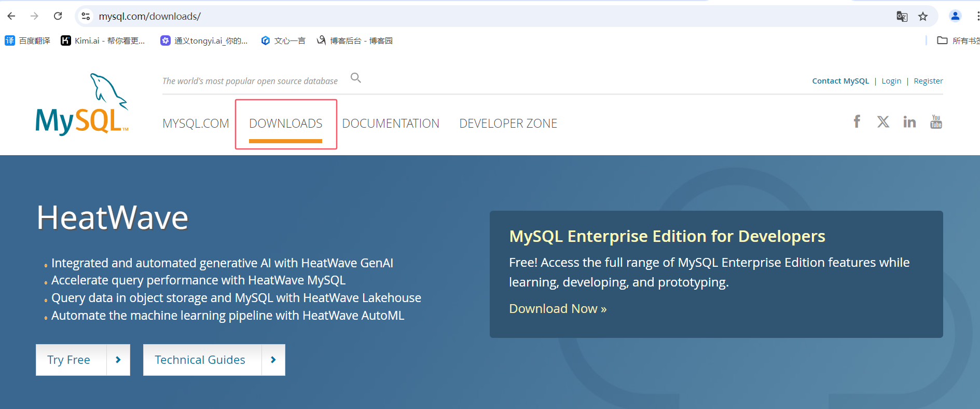The height and width of the screenshot is (409, 980).
Task: Click the Login link
Action: [891, 81]
